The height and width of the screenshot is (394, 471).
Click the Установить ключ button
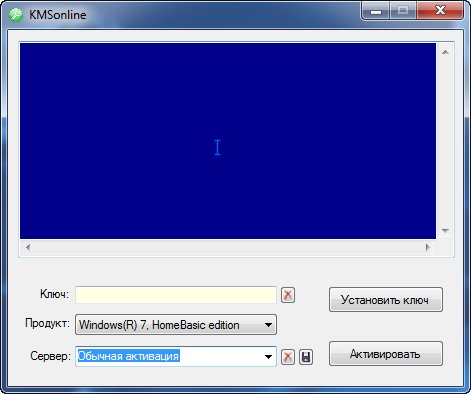coord(386,300)
